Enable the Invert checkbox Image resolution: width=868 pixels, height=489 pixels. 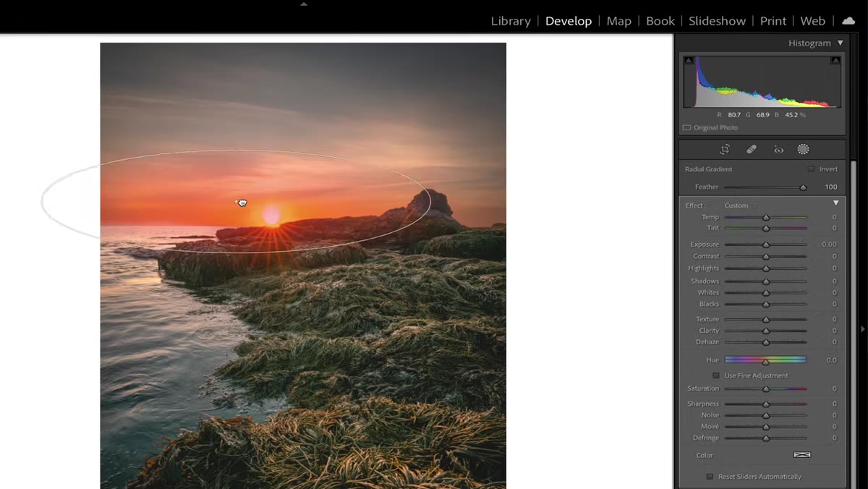(811, 169)
